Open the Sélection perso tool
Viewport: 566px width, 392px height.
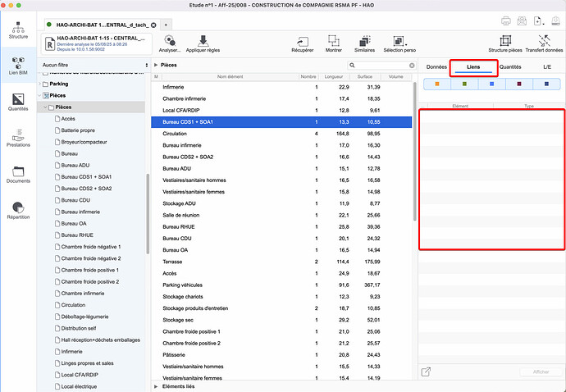click(x=399, y=43)
